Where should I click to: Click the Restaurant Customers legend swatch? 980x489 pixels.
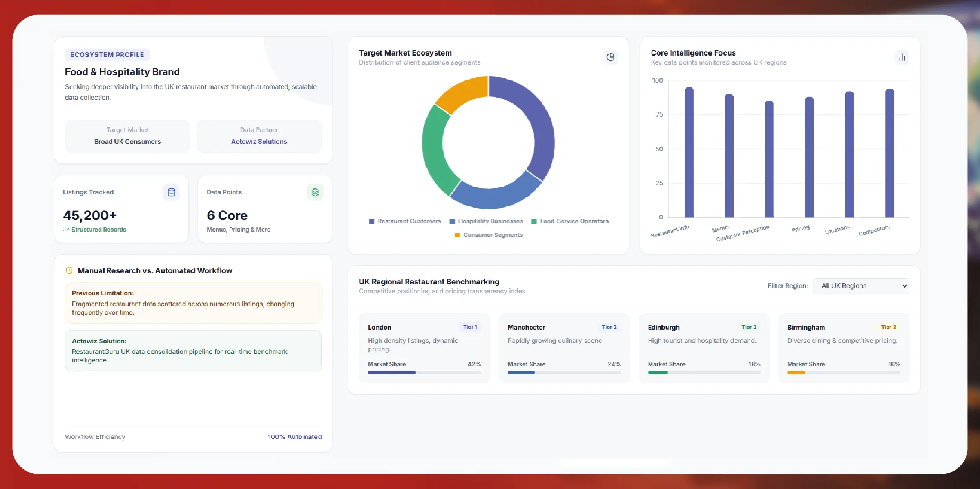coord(371,221)
